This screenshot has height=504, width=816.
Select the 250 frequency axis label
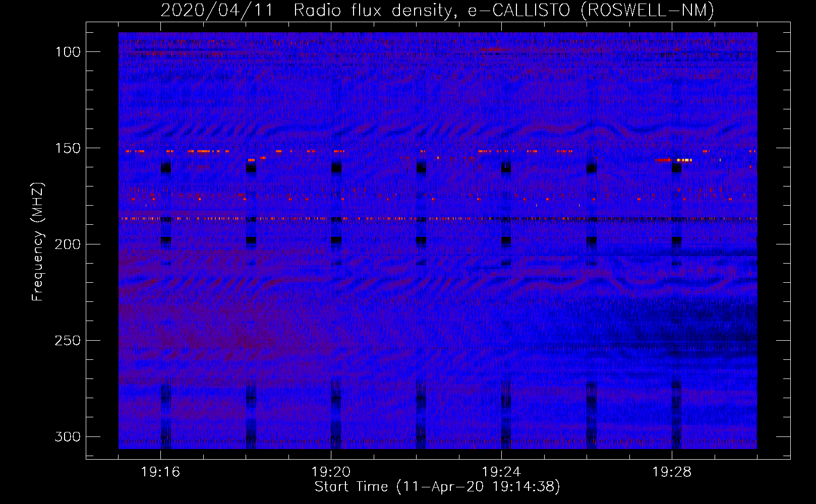(x=67, y=341)
